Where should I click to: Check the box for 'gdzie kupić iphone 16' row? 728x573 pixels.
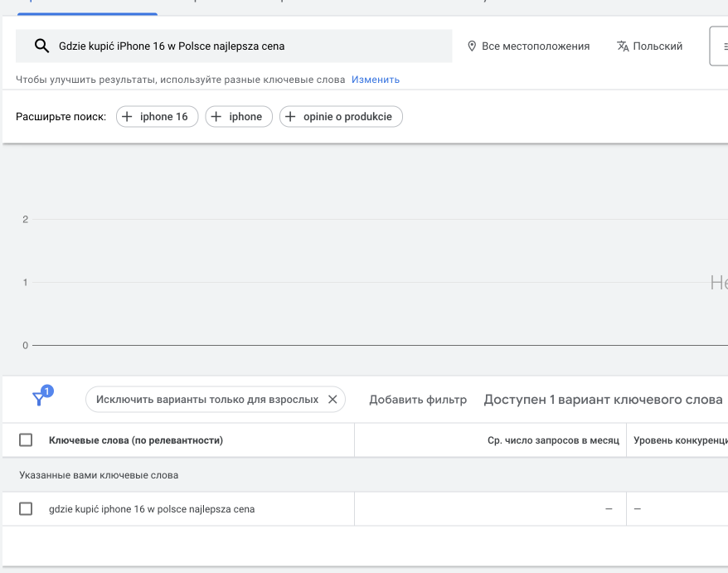[26, 509]
